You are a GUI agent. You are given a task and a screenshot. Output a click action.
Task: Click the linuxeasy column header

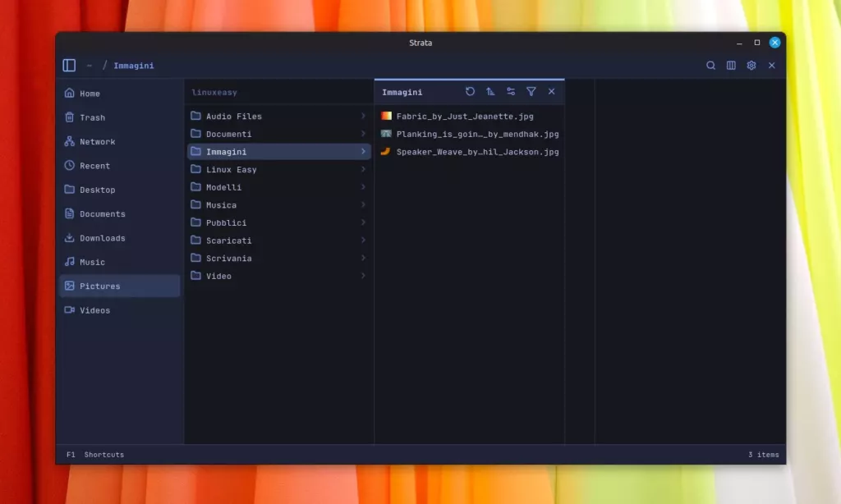[x=214, y=92]
